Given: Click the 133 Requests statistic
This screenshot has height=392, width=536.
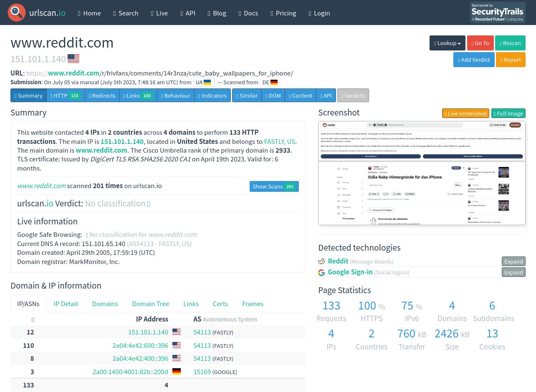Looking at the screenshot, I should 331,311.
